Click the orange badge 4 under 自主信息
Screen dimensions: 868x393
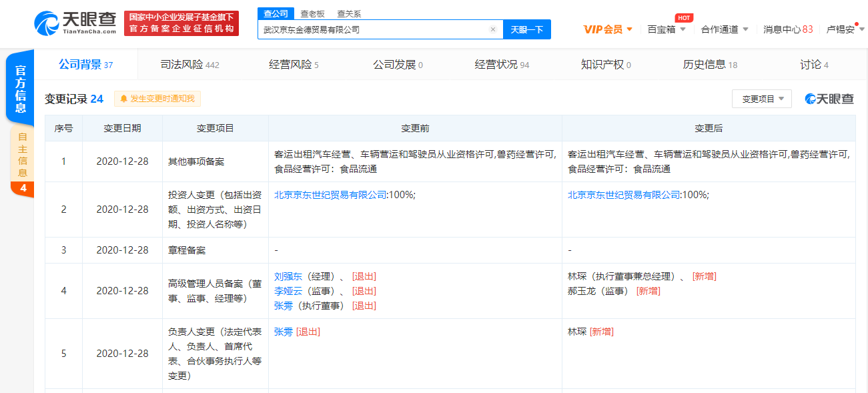pyautogui.click(x=23, y=189)
